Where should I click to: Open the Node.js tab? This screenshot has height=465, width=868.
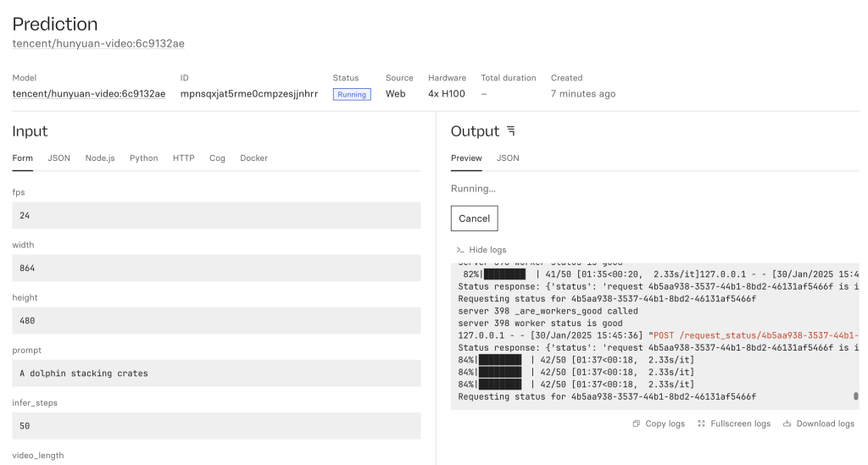tap(100, 158)
